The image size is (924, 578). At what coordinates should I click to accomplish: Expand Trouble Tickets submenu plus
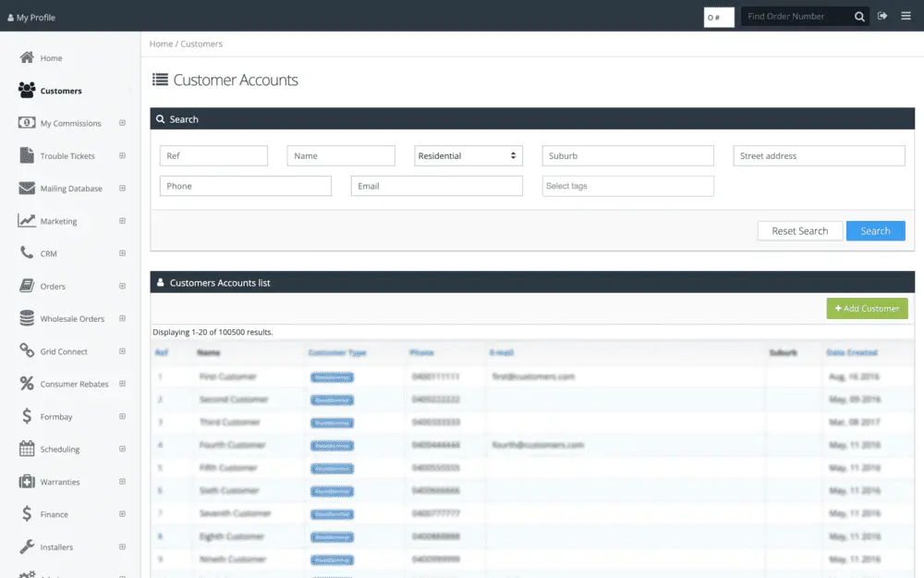(122, 155)
